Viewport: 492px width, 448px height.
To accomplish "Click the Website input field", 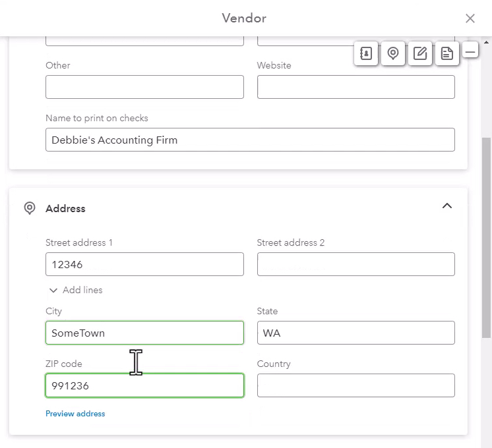I will (356, 87).
